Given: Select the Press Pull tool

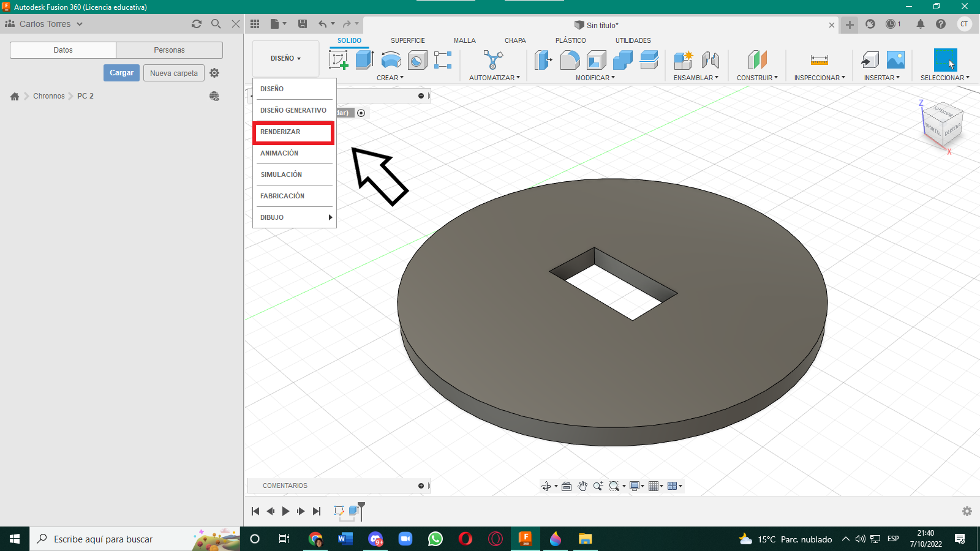Looking at the screenshot, I should pyautogui.click(x=543, y=60).
